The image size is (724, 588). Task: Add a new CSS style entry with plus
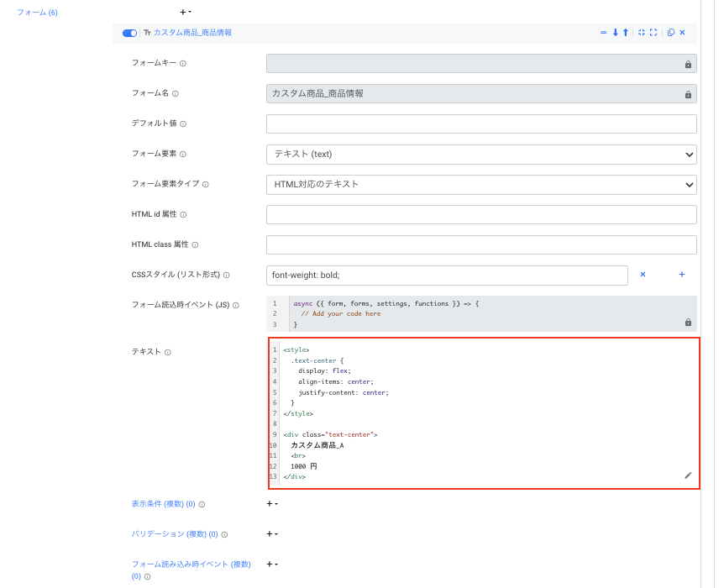click(x=681, y=275)
